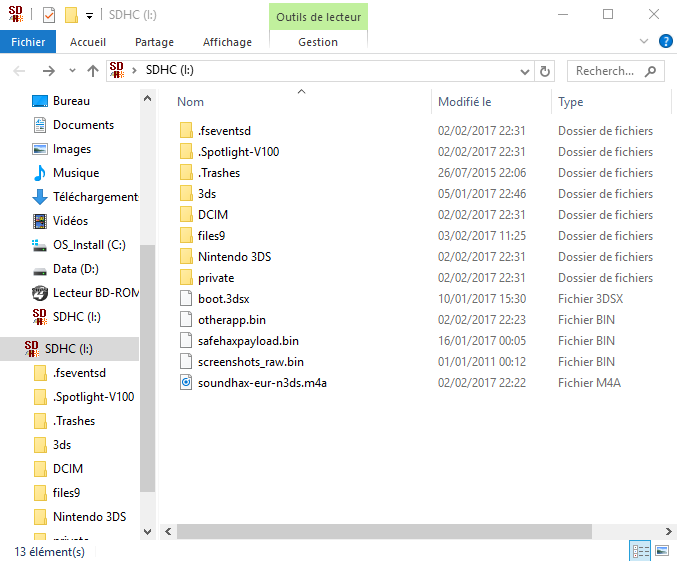Screen dimensions: 677x561
Task: Go back with the Back arrow
Action: pyautogui.click(x=19, y=70)
